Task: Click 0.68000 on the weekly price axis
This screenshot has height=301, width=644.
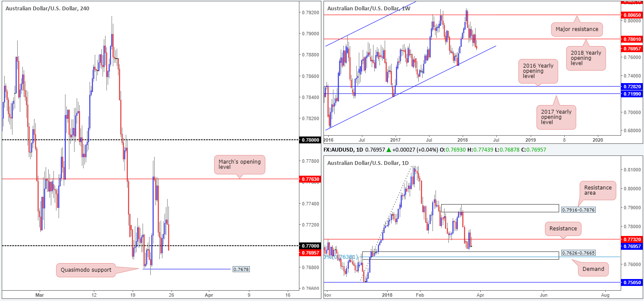Action: tap(632, 130)
